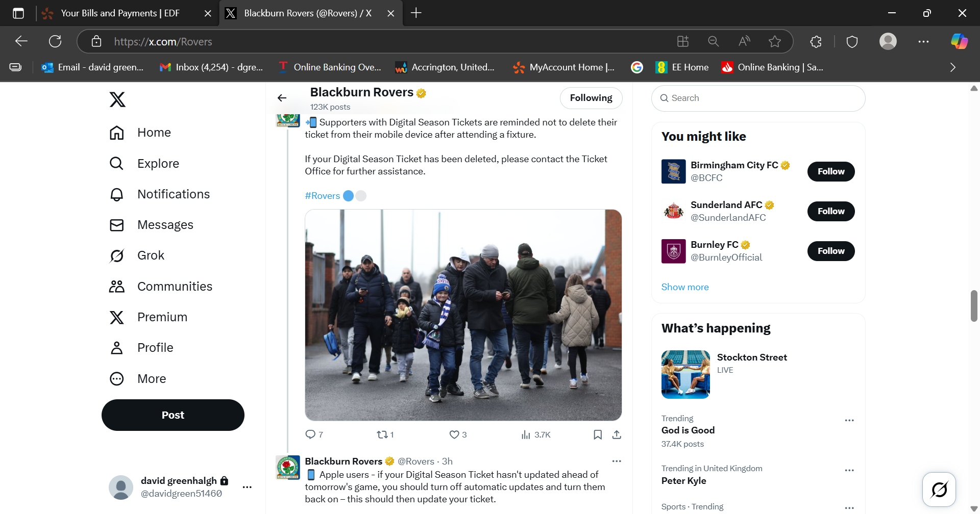Close the Blackburn Rovers X tab
Screen dimensions: 980x514
tap(391, 13)
